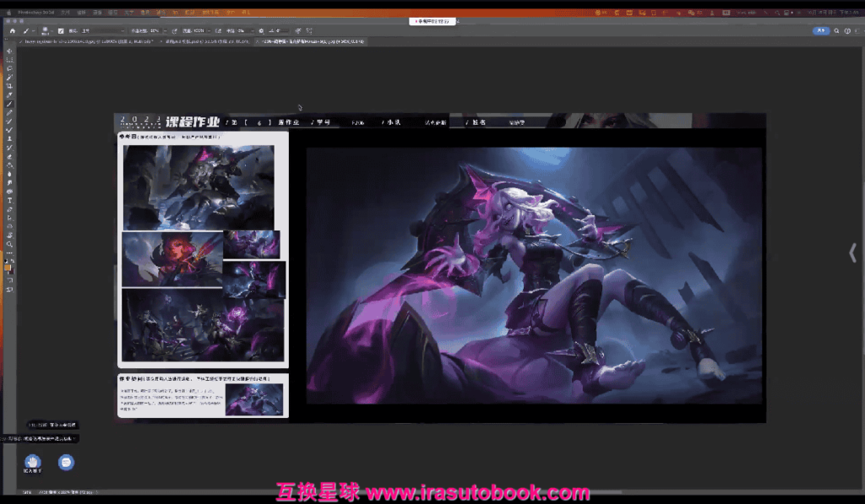Open the Smoothing slider dropdown
Viewport: 865px width, 504px height.
click(x=252, y=31)
